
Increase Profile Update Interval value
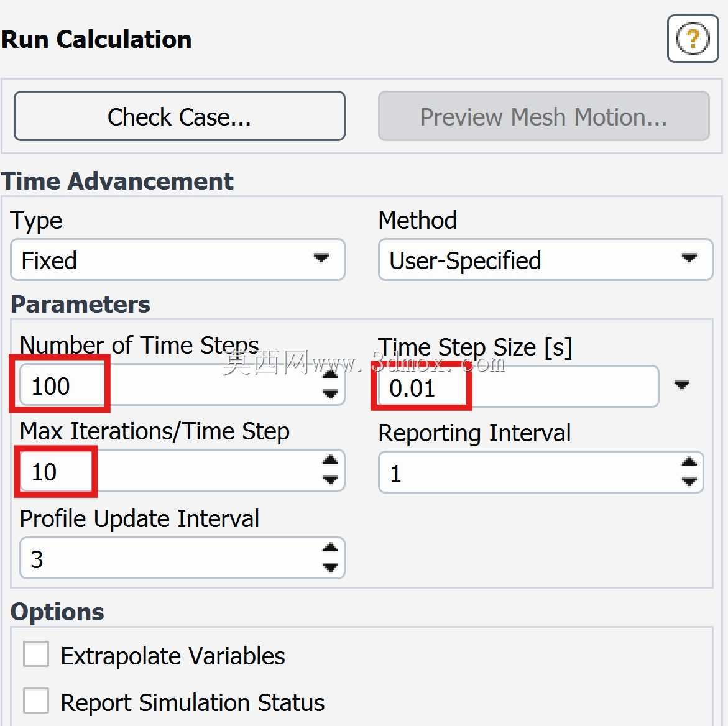coord(330,548)
